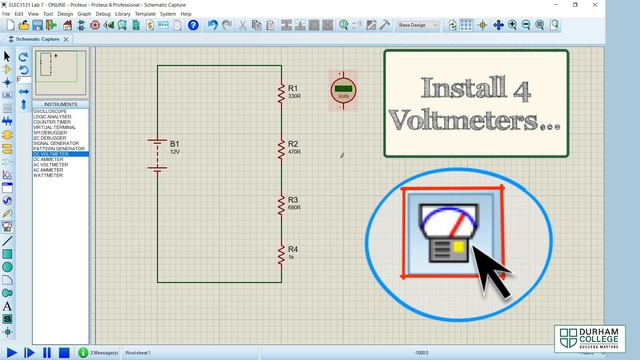Open Help with the blue question mark icon
Screen dimensions: 640x360
point(193,25)
